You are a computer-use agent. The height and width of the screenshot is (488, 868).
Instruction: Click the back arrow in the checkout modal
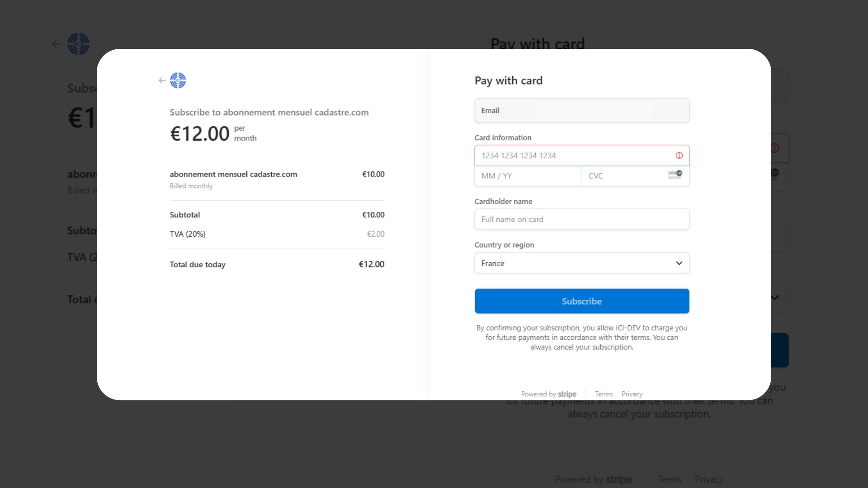[162, 80]
